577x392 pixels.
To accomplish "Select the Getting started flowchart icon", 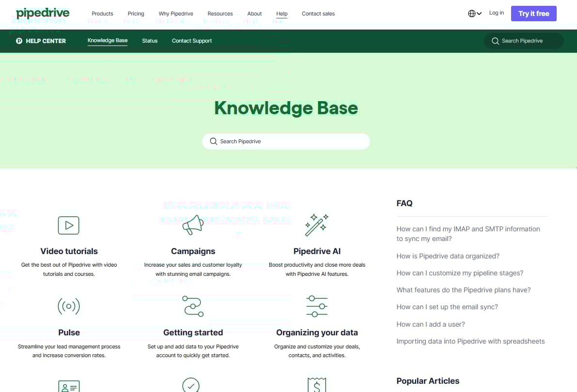I will pos(193,306).
